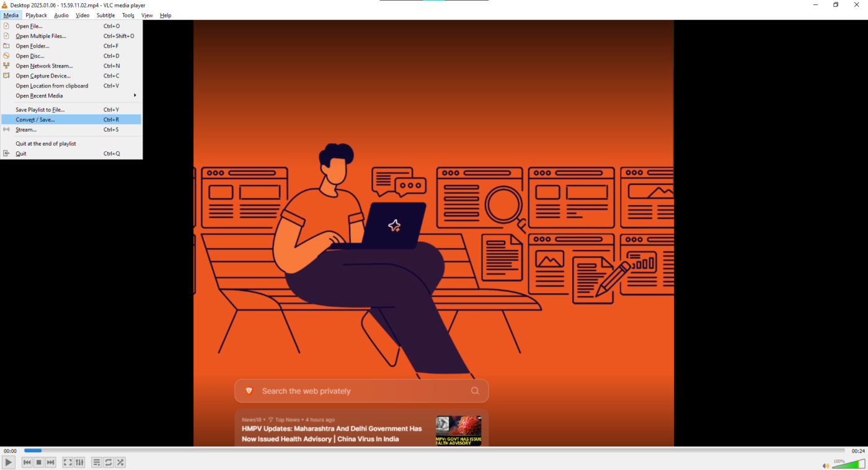This screenshot has height=470, width=868.
Task: Open the playlist view icon
Action: pos(97,463)
